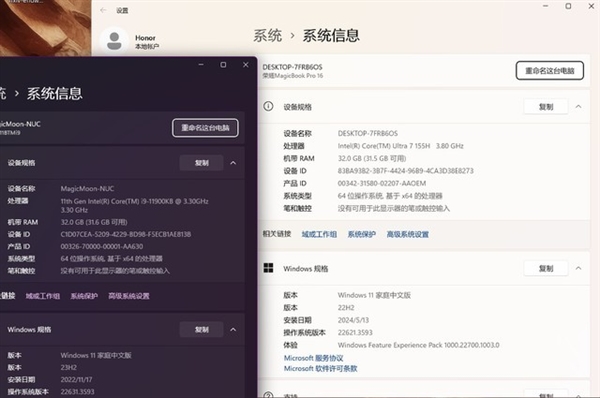Select Windows Feature Experience Pack text
This screenshot has height=398, width=600.
[418, 345]
